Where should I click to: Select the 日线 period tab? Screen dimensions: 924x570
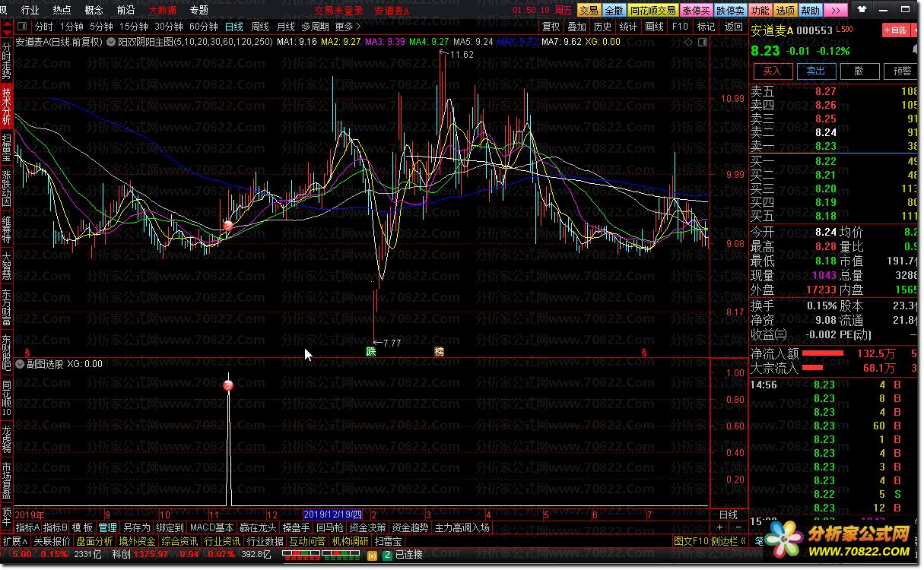tap(233, 27)
